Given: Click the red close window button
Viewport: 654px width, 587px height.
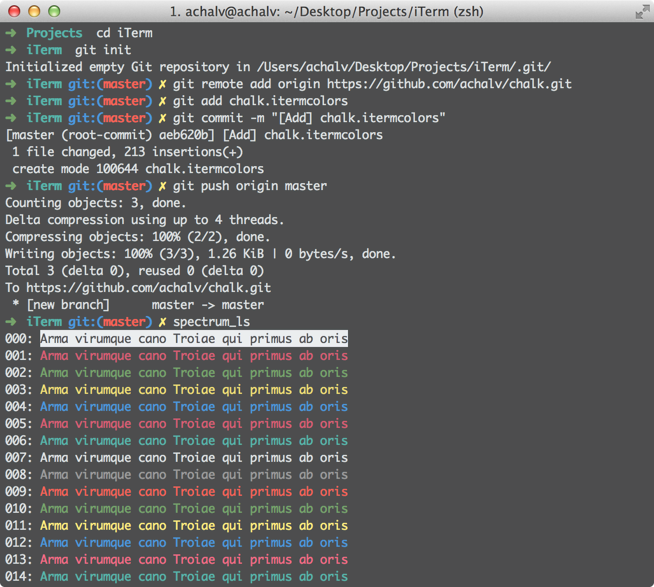Looking at the screenshot, I should coord(14,11).
